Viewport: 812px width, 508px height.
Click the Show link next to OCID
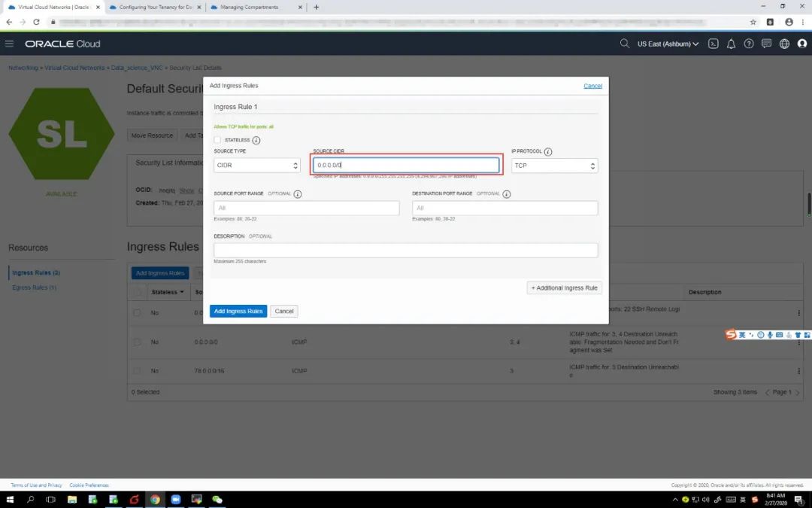click(x=186, y=190)
